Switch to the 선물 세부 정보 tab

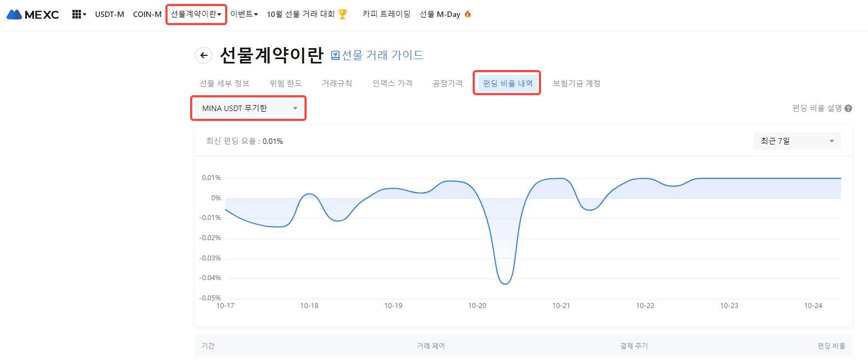tap(225, 83)
